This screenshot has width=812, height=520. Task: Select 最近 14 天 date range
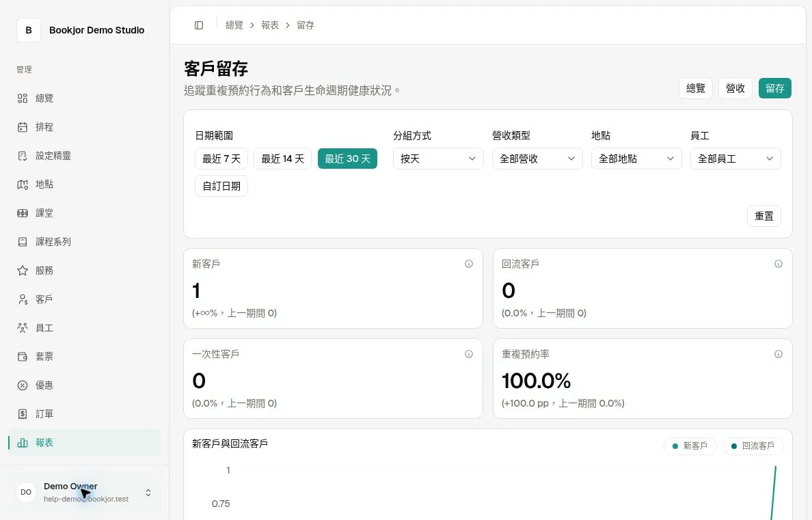click(x=282, y=159)
